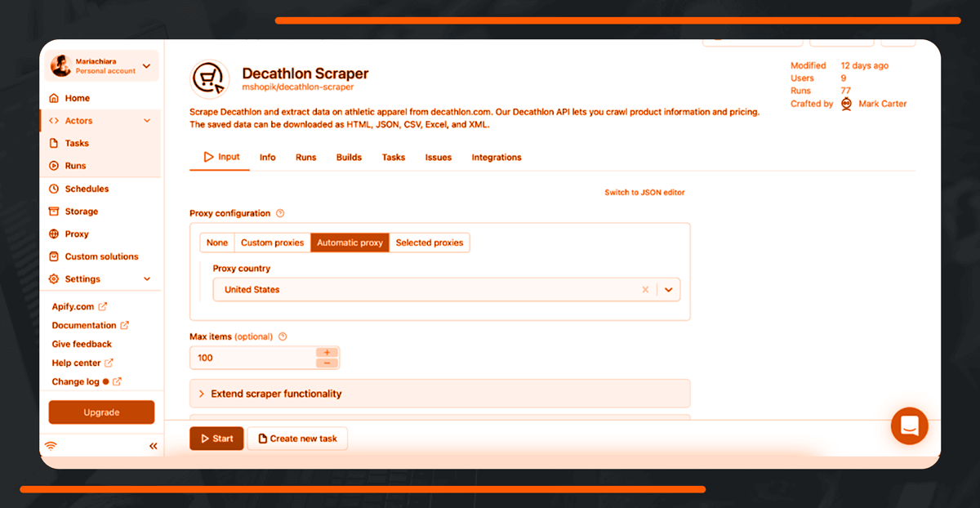Open the Home icon in sidebar

tap(54, 98)
